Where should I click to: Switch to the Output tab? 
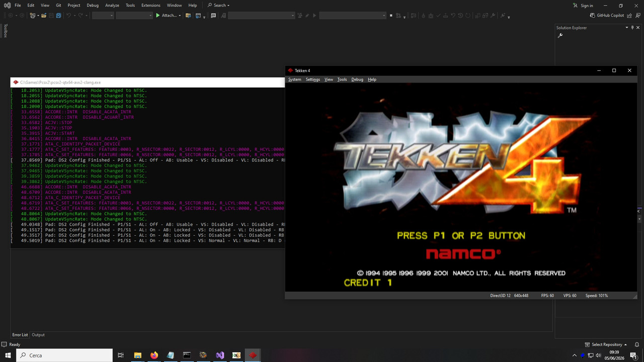(x=38, y=335)
